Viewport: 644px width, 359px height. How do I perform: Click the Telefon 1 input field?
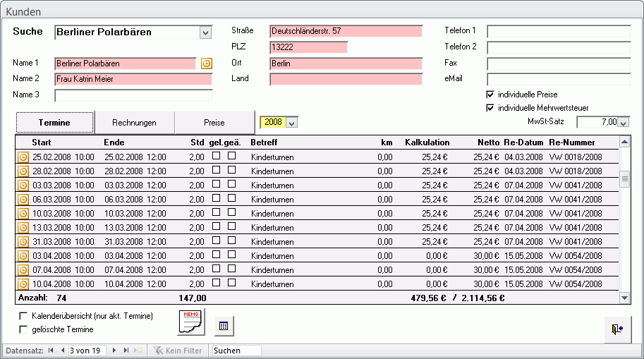pyautogui.click(x=558, y=31)
